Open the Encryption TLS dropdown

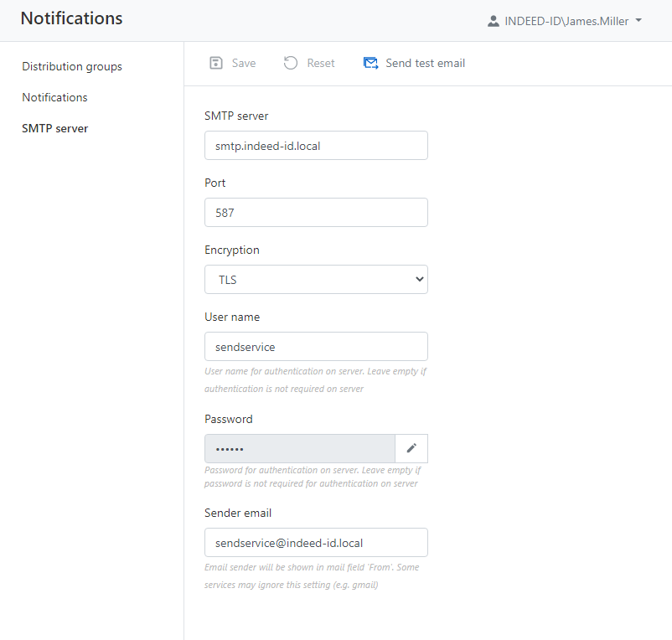(316, 280)
